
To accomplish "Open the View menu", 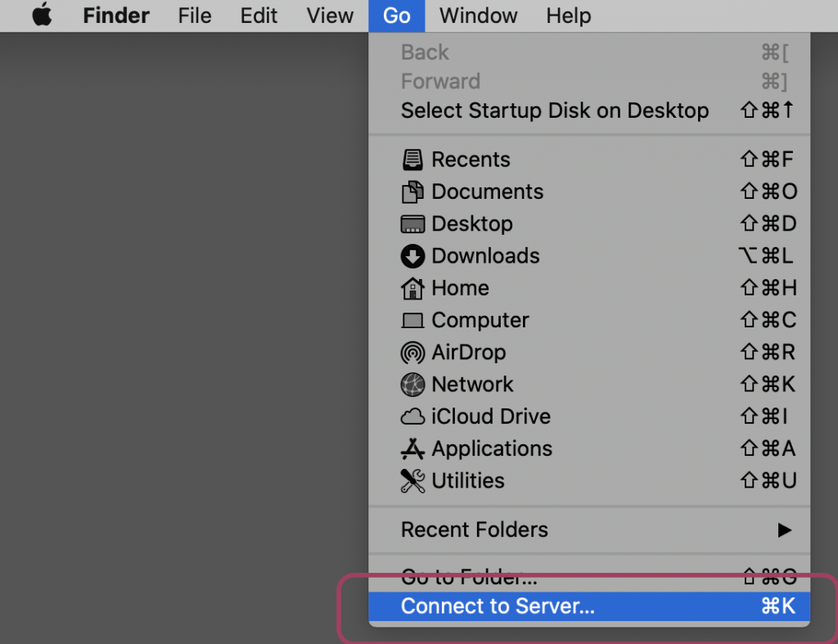I will tap(330, 16).
